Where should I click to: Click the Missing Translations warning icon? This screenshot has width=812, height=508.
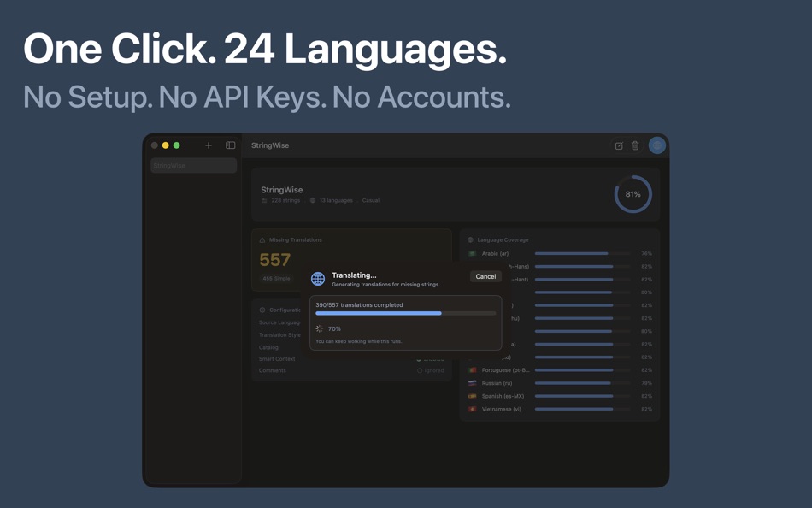click(262, 240)
